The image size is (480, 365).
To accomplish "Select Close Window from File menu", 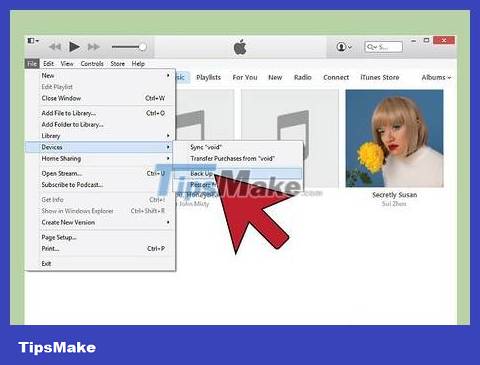I will (100, 98).
